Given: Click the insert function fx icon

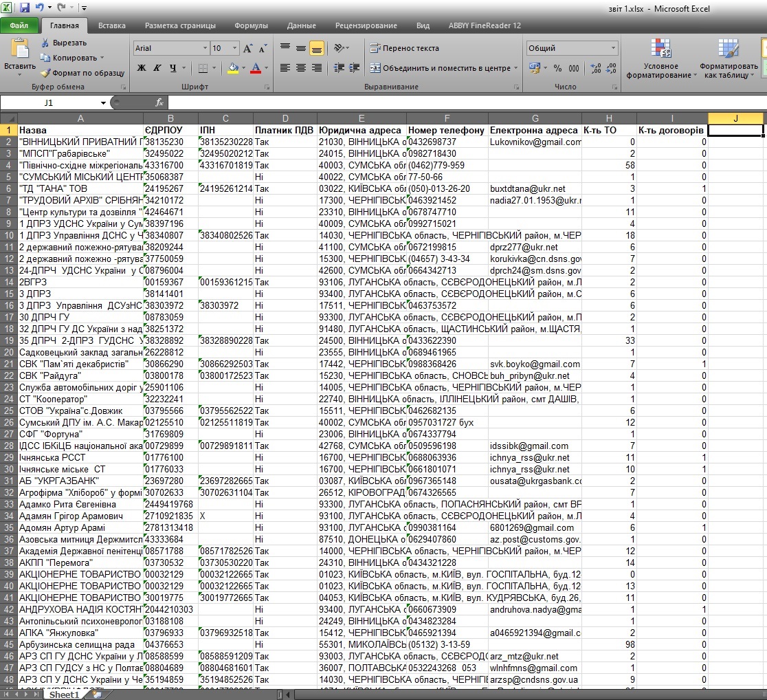Looking at the screenshot, I should click(x=159, y=102).
